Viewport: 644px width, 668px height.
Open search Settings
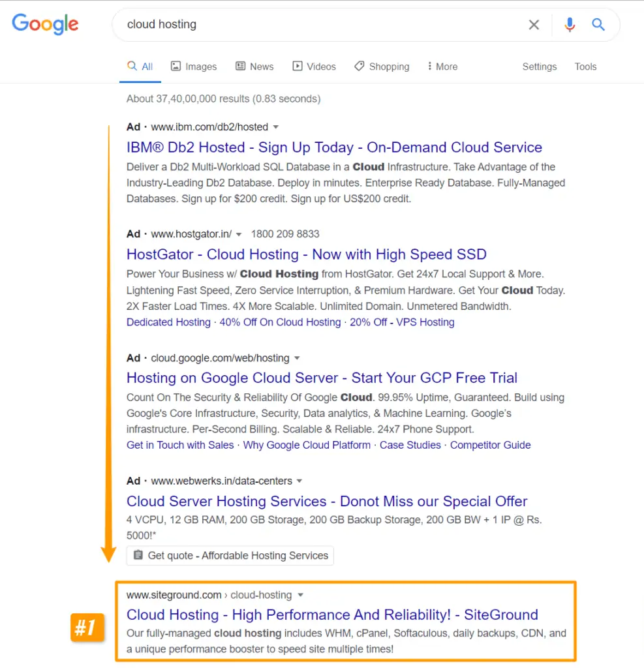(x=540, y=67)
